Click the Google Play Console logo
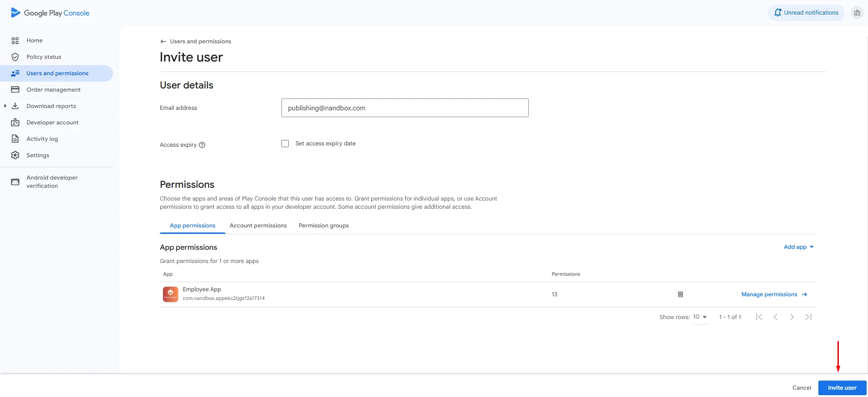The height and width of the screenshot is (397, 868). coord(50,13)
